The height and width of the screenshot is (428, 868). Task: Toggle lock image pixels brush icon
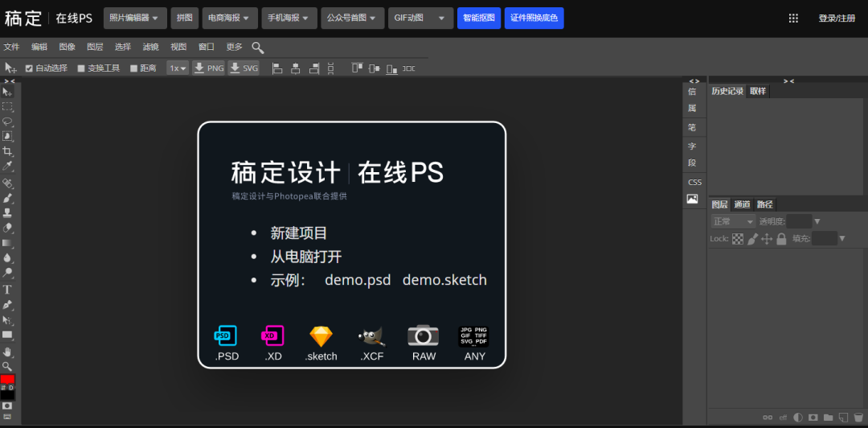pyautogui.click(x=752, y=239)
